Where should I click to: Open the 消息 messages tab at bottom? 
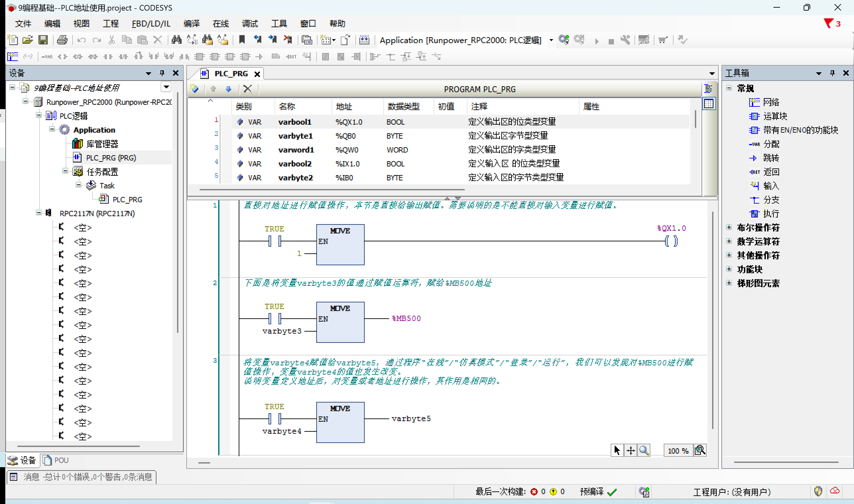tap(82, 477)
